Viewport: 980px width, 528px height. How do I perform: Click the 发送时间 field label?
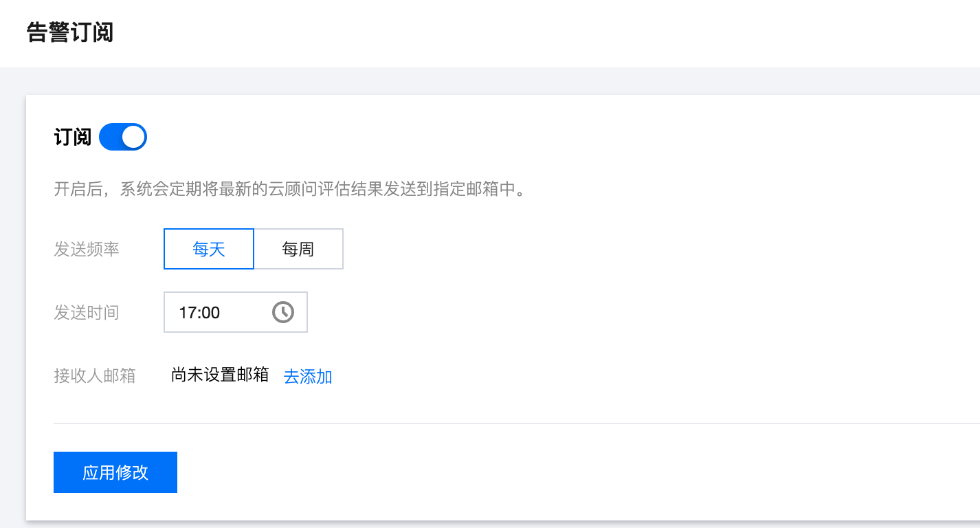pyautogui.click(x=87, y=313)
